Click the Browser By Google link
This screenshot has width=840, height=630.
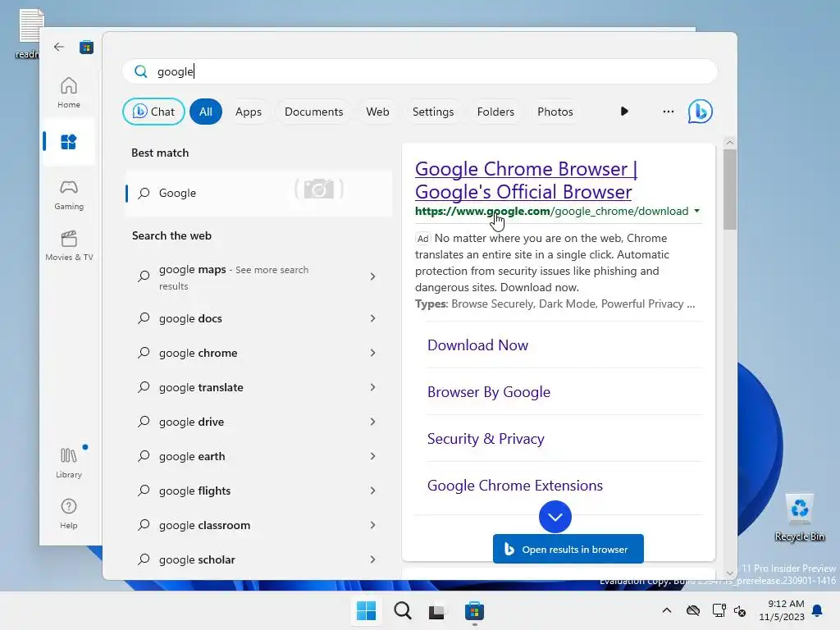tap(489, 391)
